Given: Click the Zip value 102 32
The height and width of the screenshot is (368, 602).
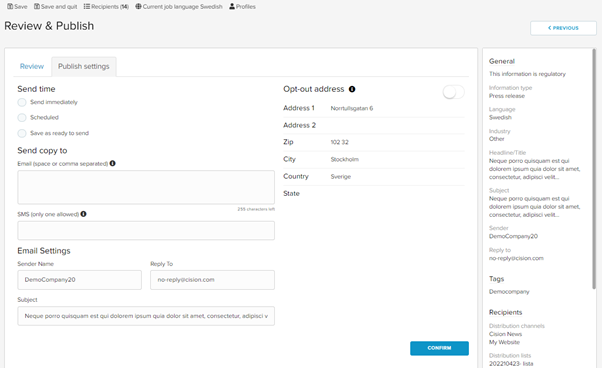Looking at the screenshot, I should [x=339, y=142].
